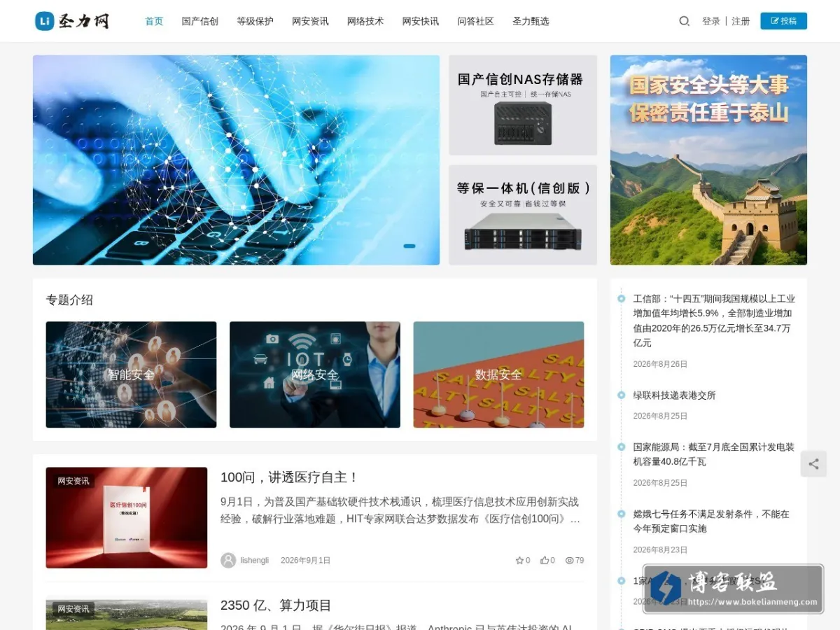Click author name lishengli
This screenshot has height=630, width=840.
(255, 560)
